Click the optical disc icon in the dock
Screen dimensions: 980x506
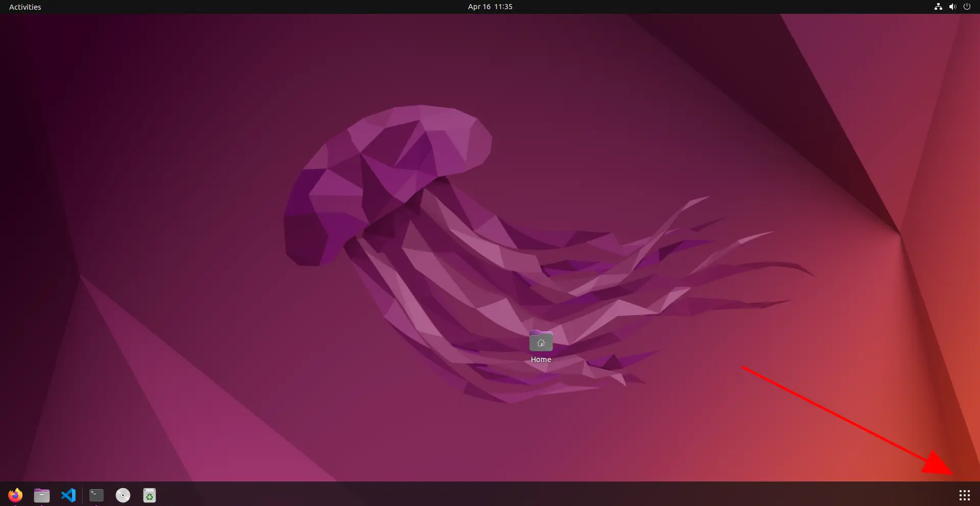tap(123, 495)
